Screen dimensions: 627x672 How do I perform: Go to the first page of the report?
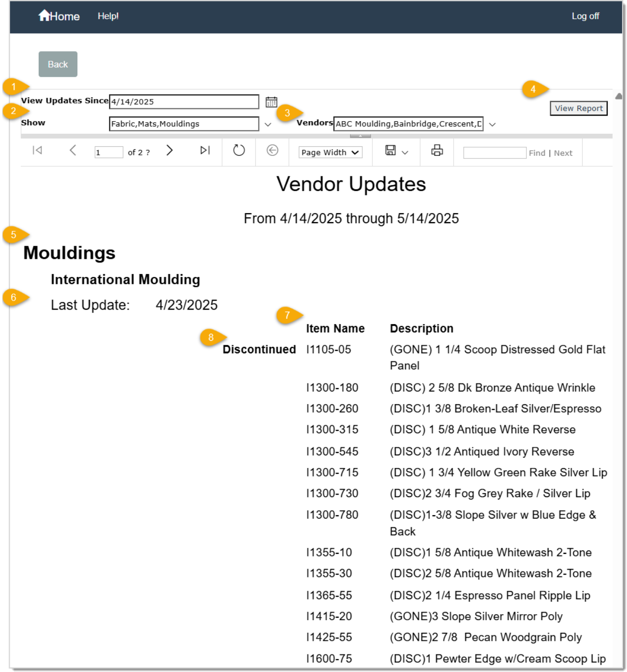pyautogui.click(x=37, y=150)
